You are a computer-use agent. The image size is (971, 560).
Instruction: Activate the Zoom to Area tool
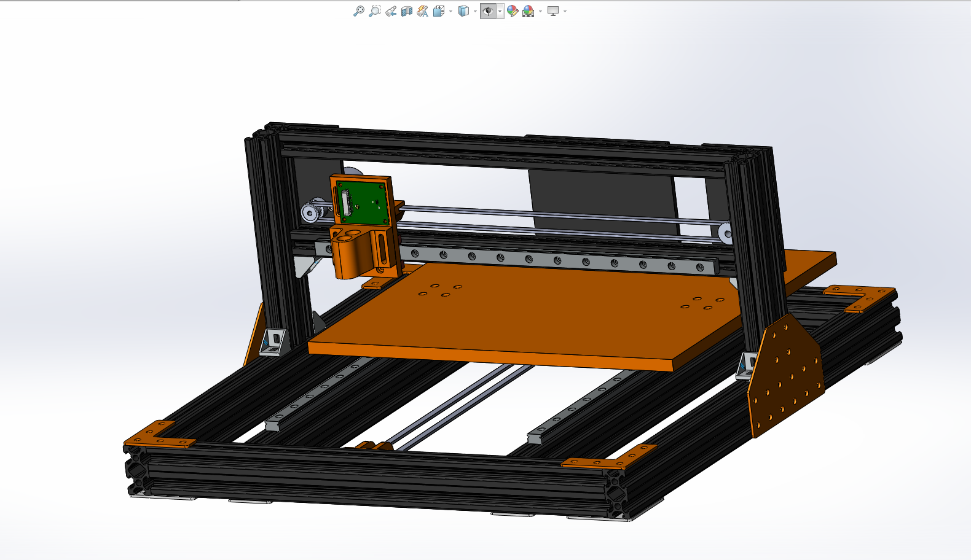pyautogui.click(x=374, y=11)
